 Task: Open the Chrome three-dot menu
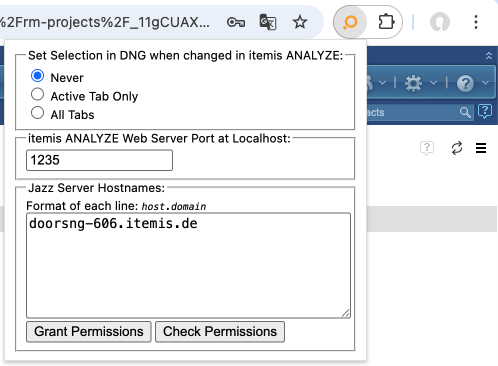click(476, 22)
